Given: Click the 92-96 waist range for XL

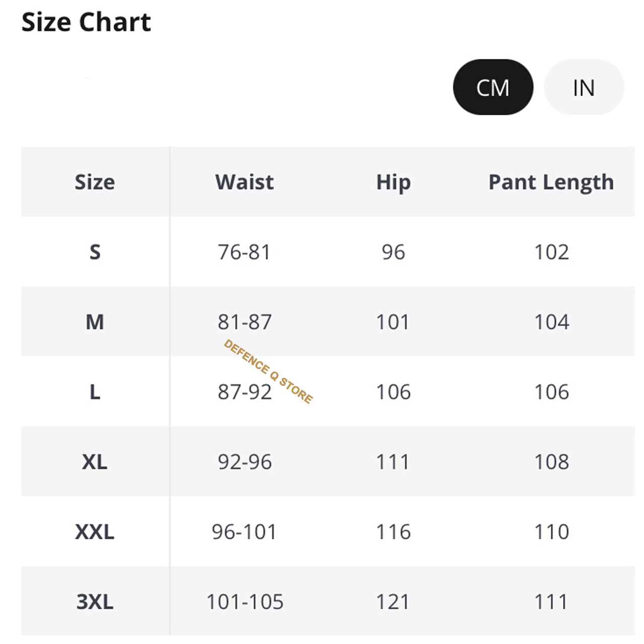Looking at the screenshot, I should (245, 462).
